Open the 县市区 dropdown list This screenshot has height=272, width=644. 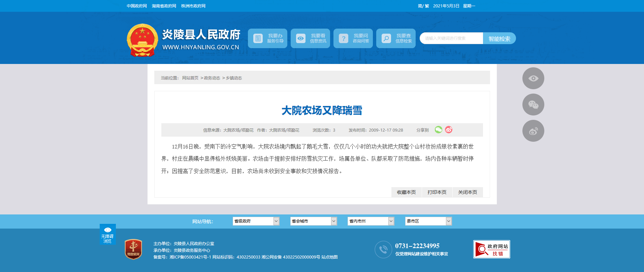click(428, 221)
